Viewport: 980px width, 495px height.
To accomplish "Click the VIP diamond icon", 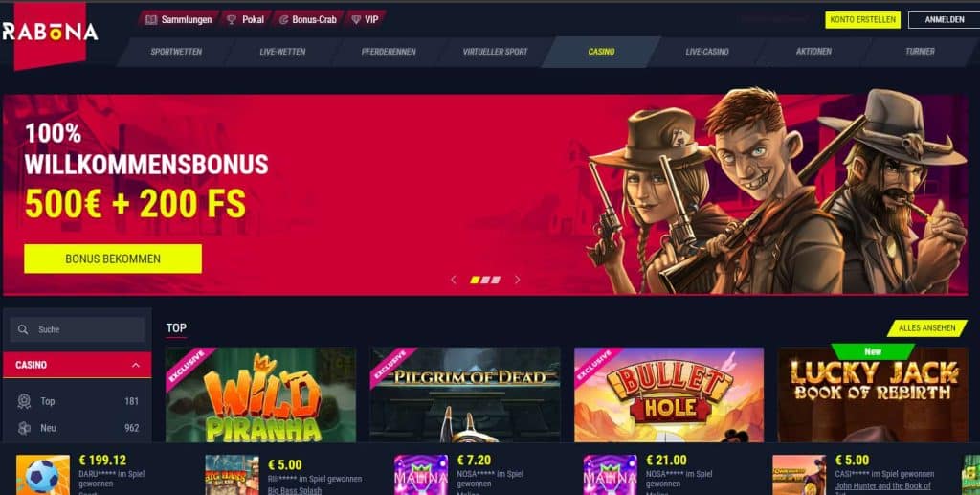I will click(356, 19).
